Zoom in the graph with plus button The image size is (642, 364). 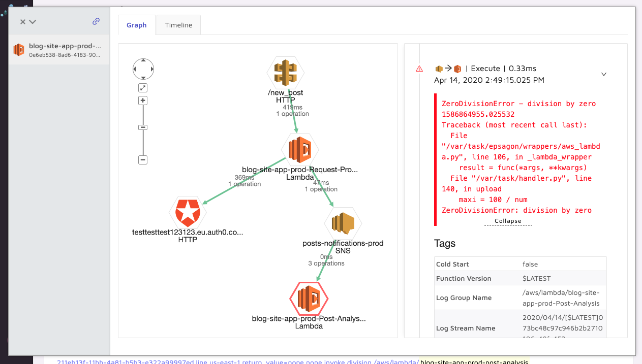coord(143,101)
